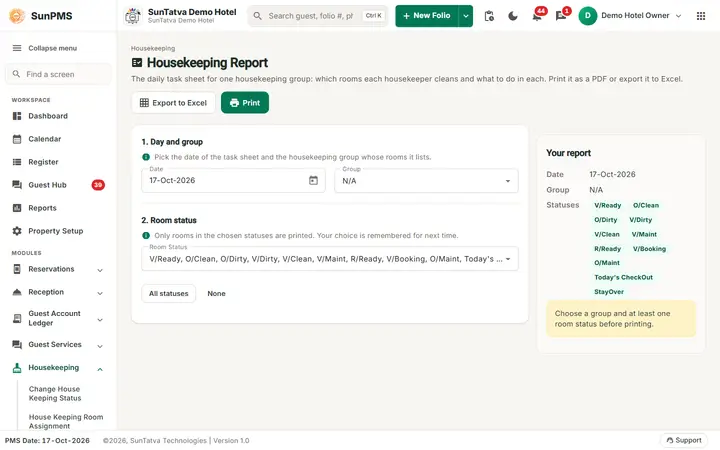
Task: Open the apps grid icon
Action: 701,16
